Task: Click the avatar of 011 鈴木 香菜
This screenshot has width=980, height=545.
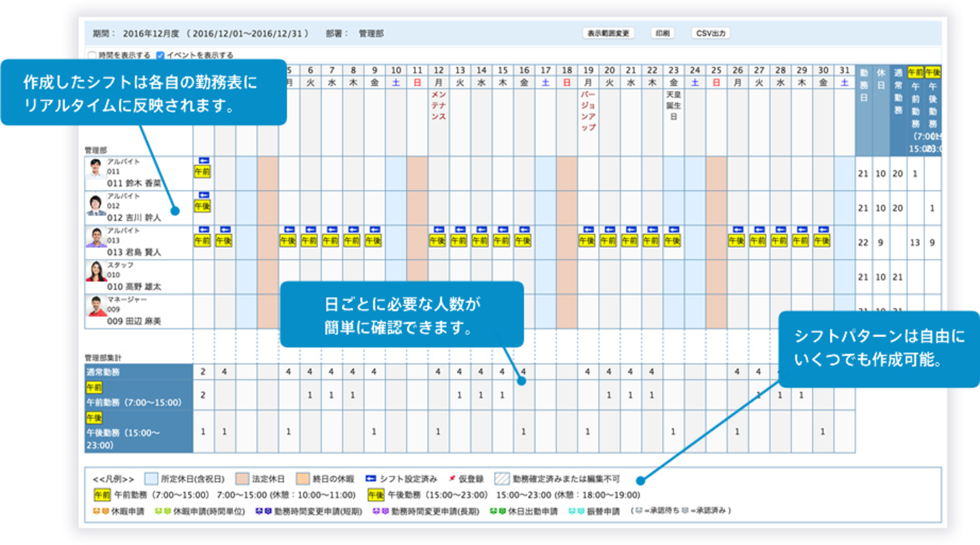Action: pyautogui.click(x=95, y=169)
